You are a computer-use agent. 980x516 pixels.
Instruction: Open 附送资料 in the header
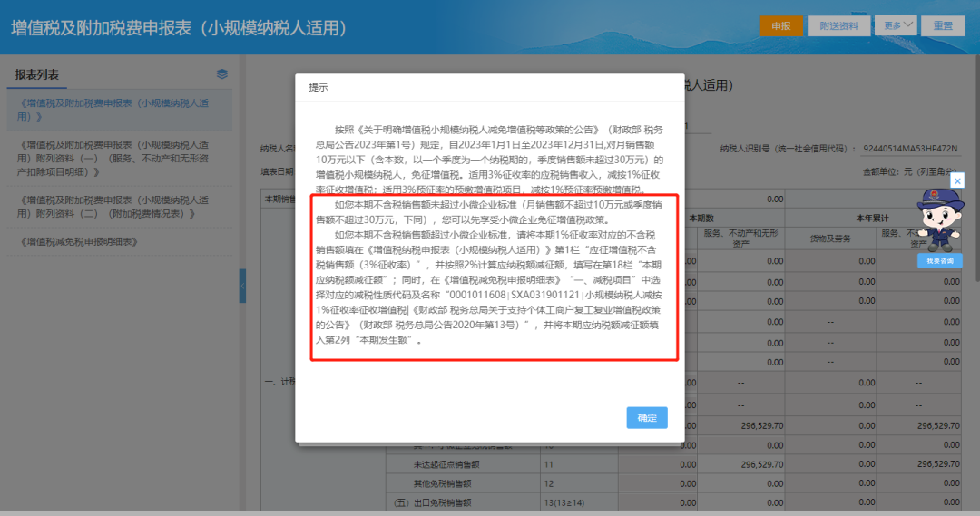838,25
